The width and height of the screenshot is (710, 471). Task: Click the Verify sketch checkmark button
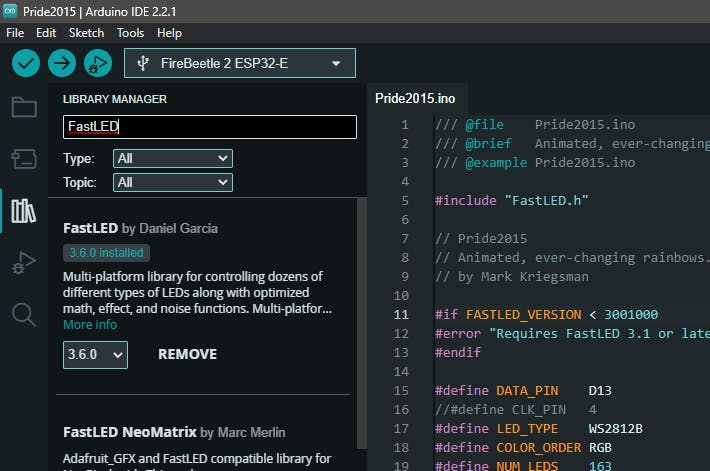(x=26, y=63)
